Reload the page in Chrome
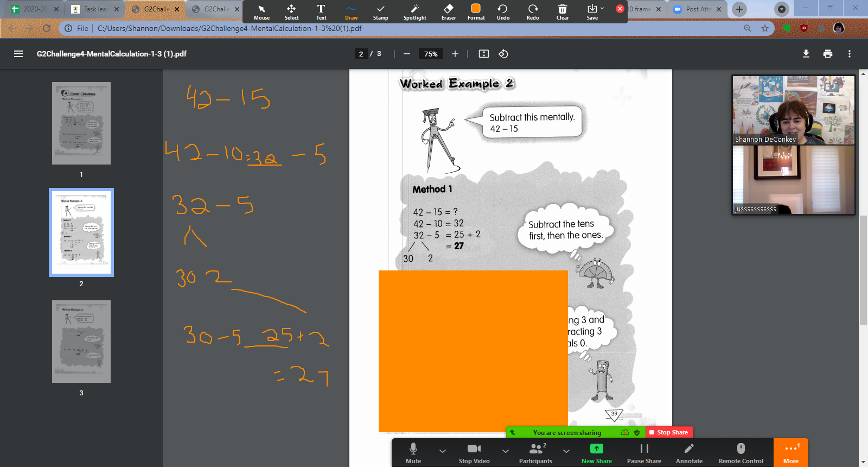Image resolution: width=868 pixels, height=467 pixels. pyautogui.click(x=47, y=28)
